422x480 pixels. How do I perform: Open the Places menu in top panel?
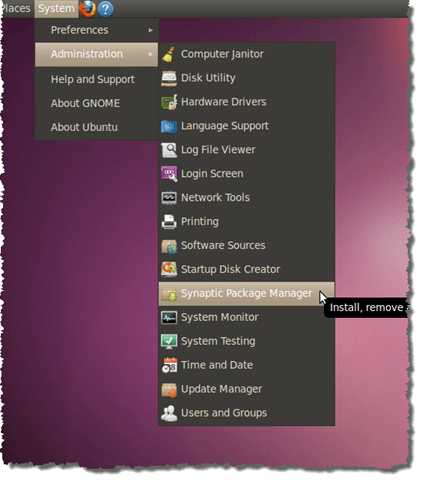(x=15, y=8)
